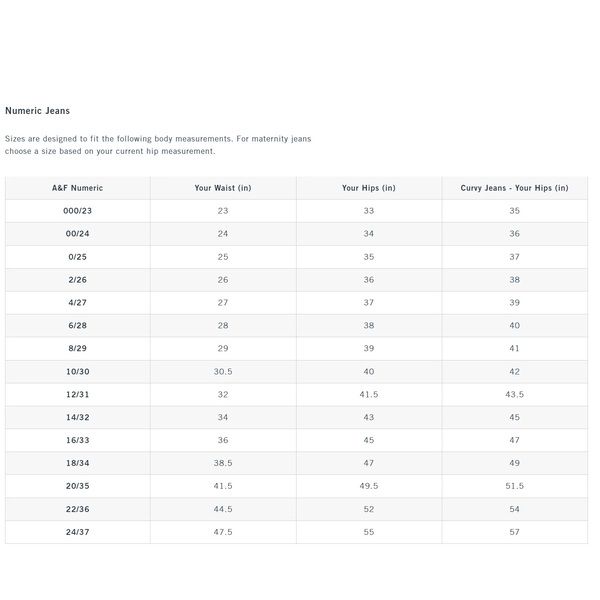
Task: Click the 8/29 size row label
Action: point(77,349)
